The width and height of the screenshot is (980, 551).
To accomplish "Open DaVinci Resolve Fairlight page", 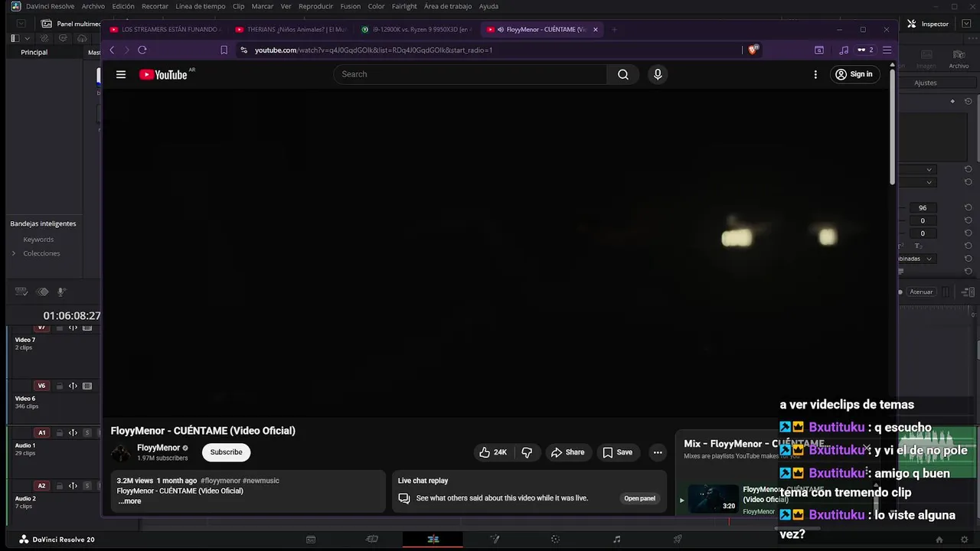I will pyautogui.click(x=616, y=540).
